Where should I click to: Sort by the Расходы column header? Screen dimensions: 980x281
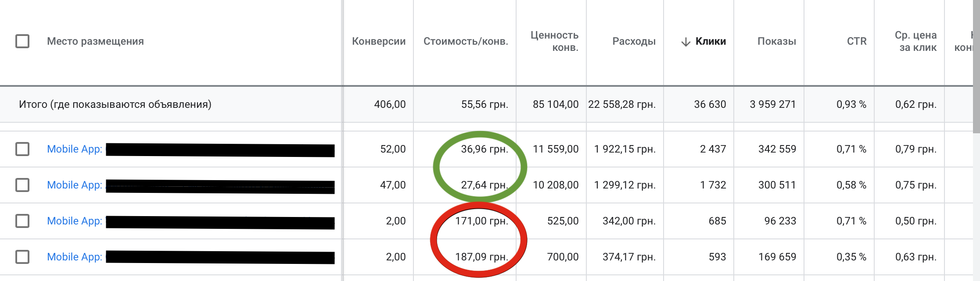(634, 41)
